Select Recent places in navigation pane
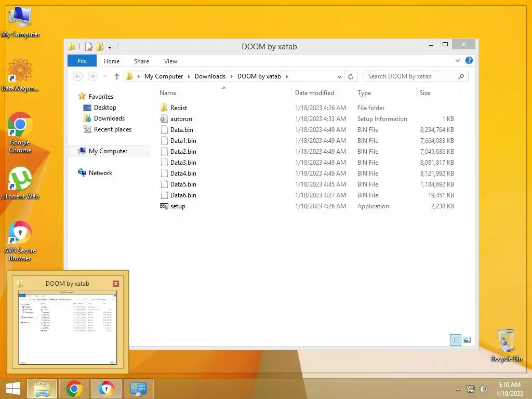The height and width of the screenshot is (399, 532). (x=112, y=129)
